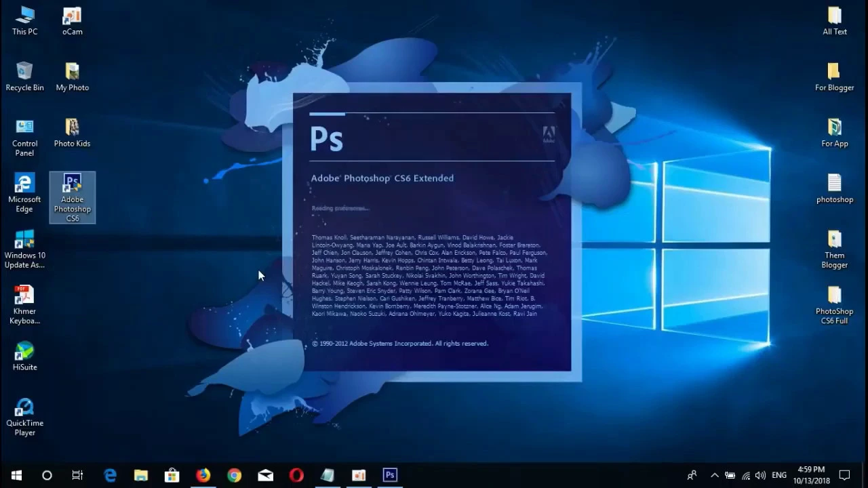
Task: Open the People icon in system tray
Action: pos(692,475)
